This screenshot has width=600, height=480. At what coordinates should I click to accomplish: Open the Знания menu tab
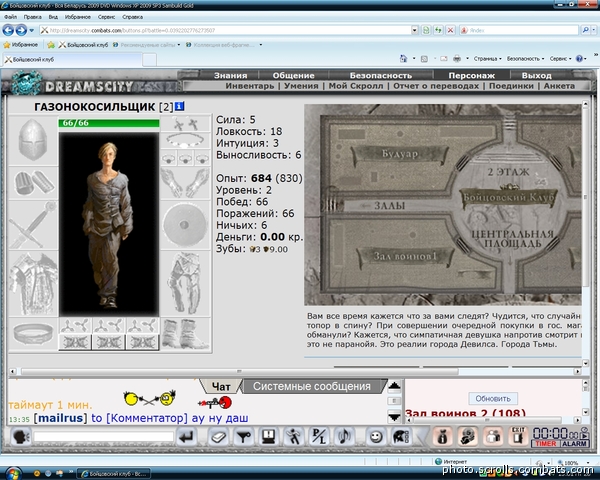tap(230, 75)
